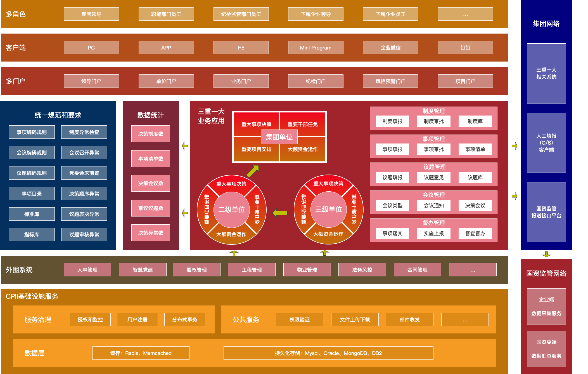
Task: Click the 二级单位 center circle
Action: [x=231, y=210]
